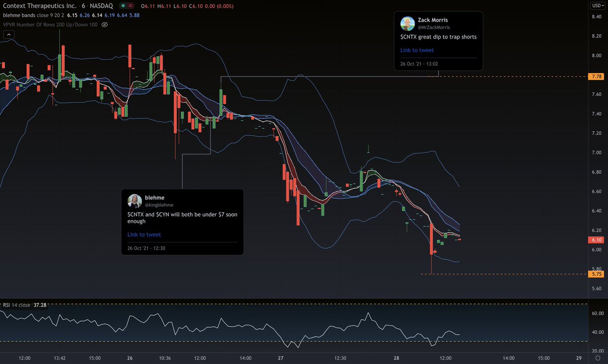The width and height of the screenshot is (608, 364).
Task: Show the hidden VPVR indicator via eye icon
Action: click(105, 24)
